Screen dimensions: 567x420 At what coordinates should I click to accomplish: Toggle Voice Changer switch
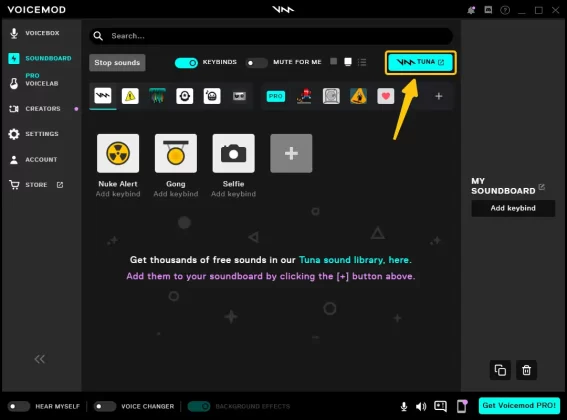point(105,406)
